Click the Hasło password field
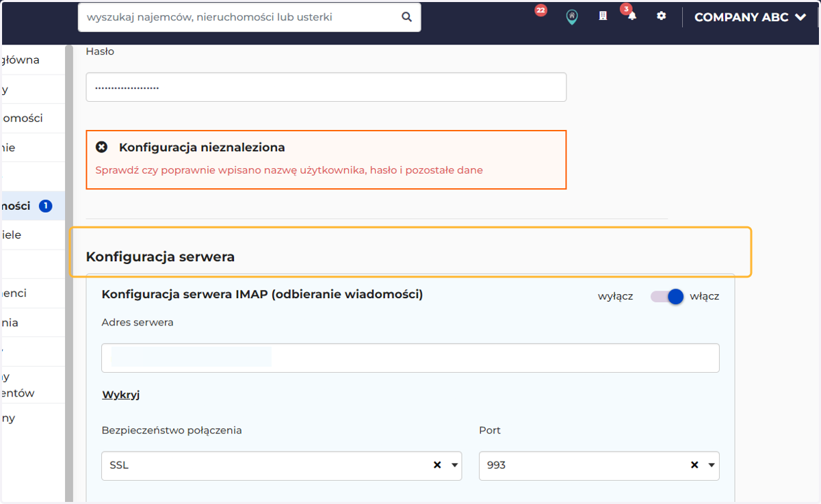 point(326,88)
